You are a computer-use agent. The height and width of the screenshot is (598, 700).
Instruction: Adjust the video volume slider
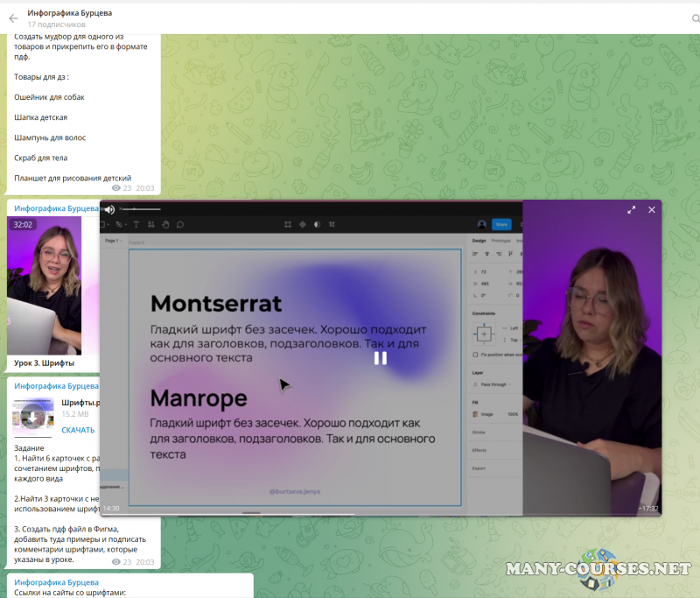pos(140,209)
